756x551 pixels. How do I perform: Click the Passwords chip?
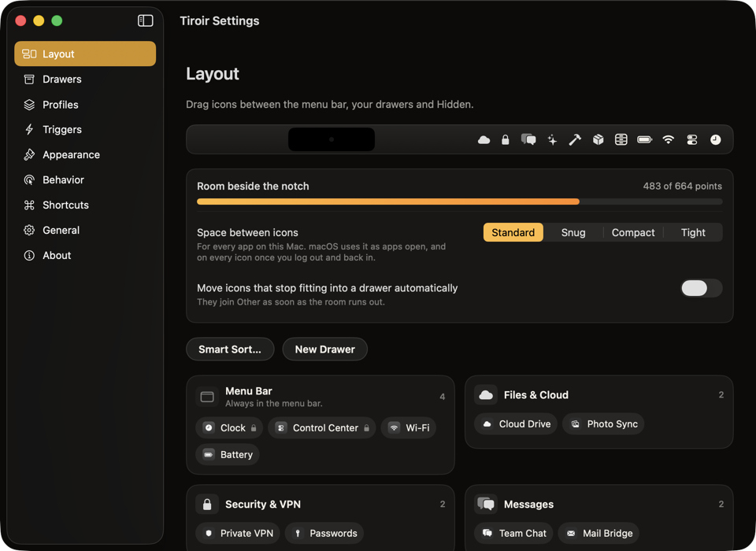pos(324,533)
